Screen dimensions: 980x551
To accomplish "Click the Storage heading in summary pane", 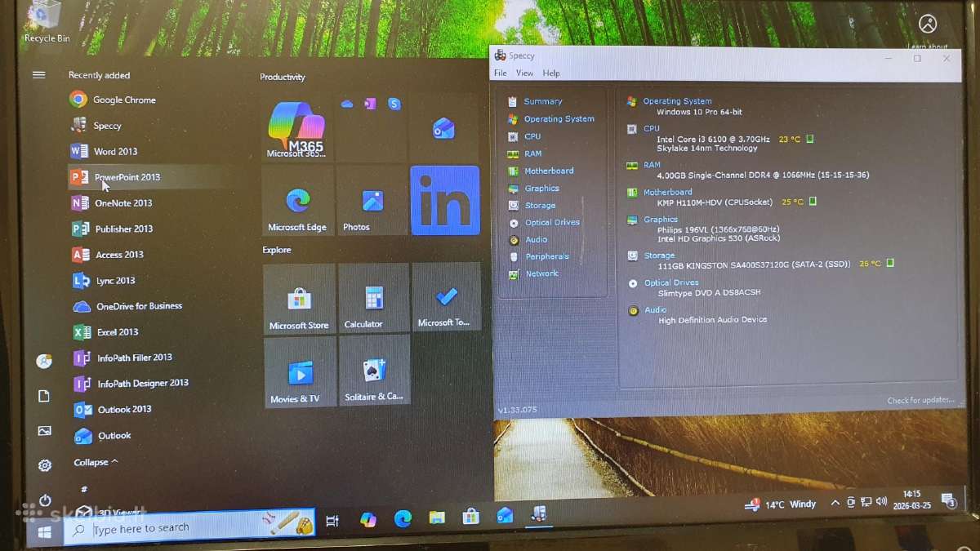I will coord(659,256).
